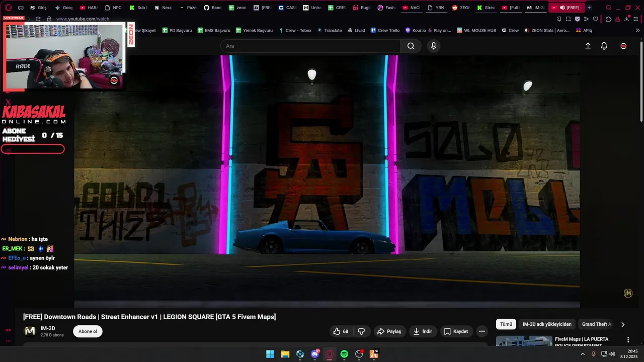Image resolution: width=644 pixels, height=362 pixels.
Task: Open the Translate bookmark
Action: point(329,30)
